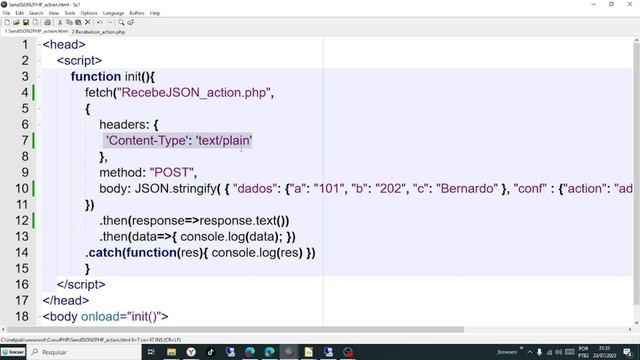Open the View menu
The width and height of the screenshot is (640, 360).
pyautogui.click(x=53, y=13)
